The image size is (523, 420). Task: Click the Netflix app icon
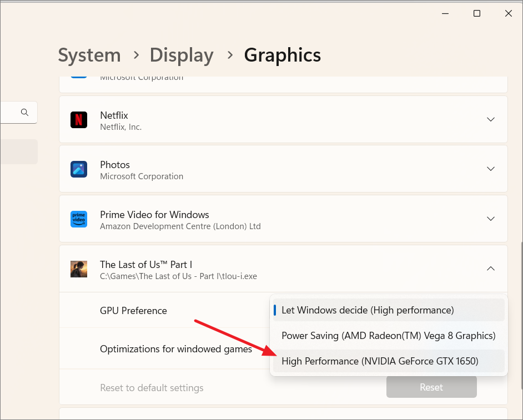tap(79, 120)
